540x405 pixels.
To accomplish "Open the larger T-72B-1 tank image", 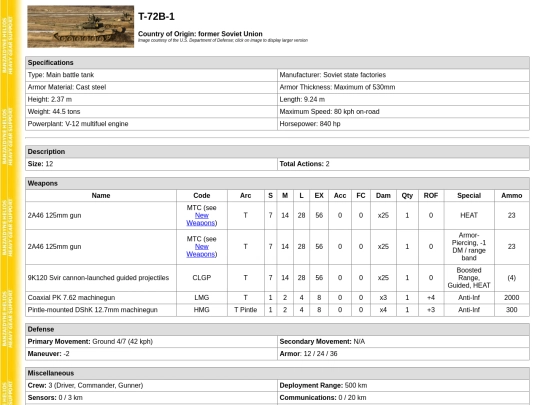I will [81, 27].
